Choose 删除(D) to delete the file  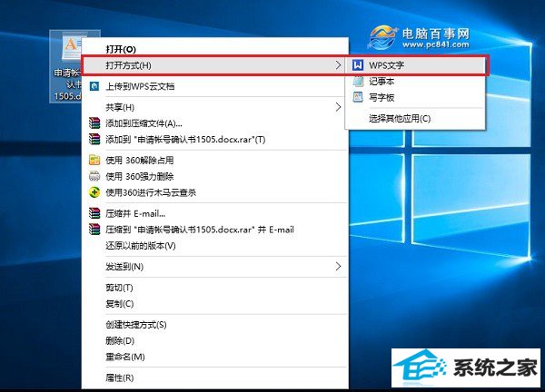(214, 340)
